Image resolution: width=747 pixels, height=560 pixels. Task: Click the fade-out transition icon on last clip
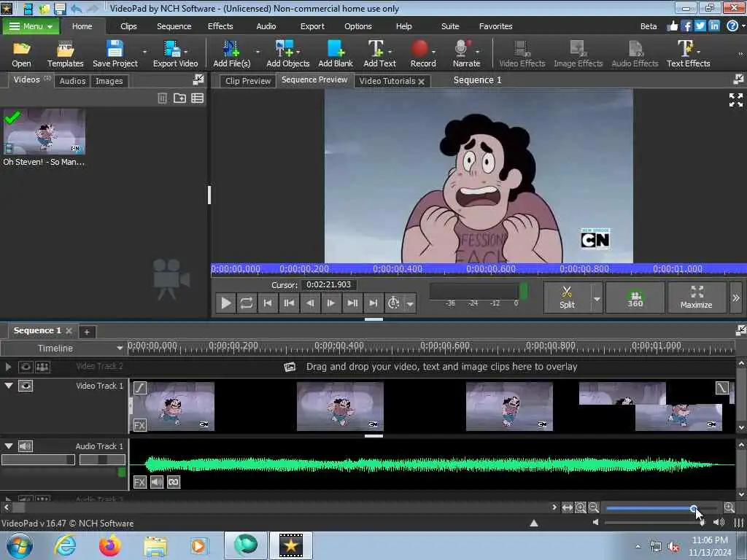(x=721, y=388)
